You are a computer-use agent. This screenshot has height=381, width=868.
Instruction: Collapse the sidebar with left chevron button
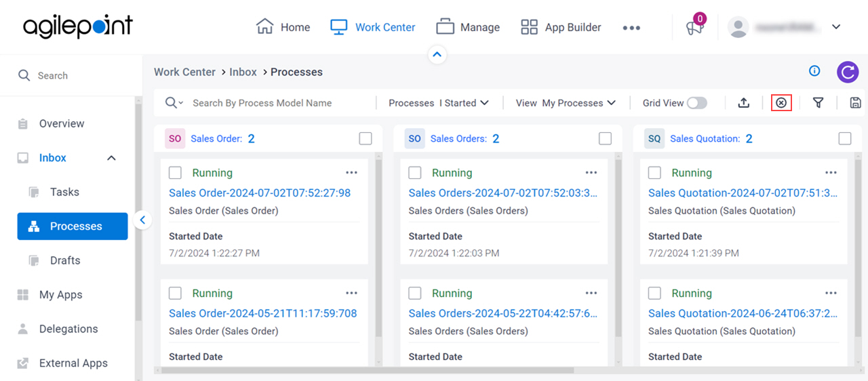click(142, 220)
